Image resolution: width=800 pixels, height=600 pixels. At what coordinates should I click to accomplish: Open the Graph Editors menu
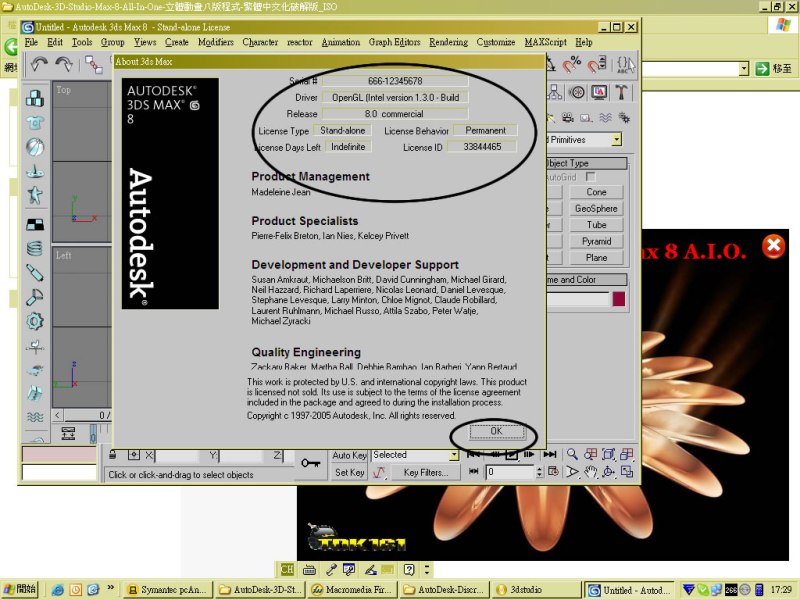point(394,42)
